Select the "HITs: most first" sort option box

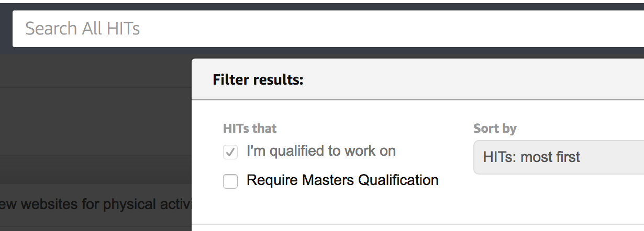click(531, 157)
